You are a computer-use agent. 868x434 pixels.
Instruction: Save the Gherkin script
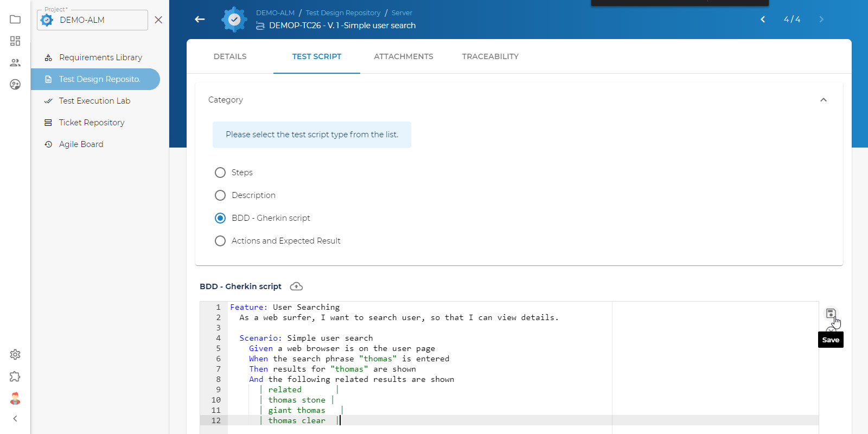(831, 314)
